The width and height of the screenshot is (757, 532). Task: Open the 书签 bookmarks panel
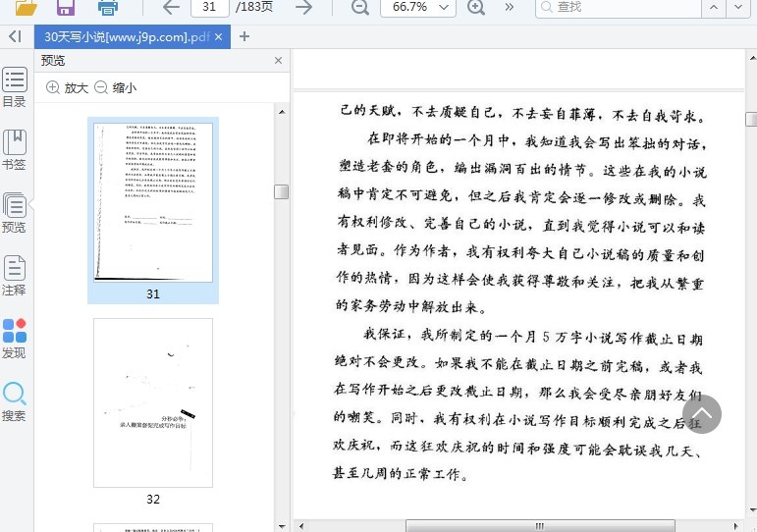click(x=14, y=150)
